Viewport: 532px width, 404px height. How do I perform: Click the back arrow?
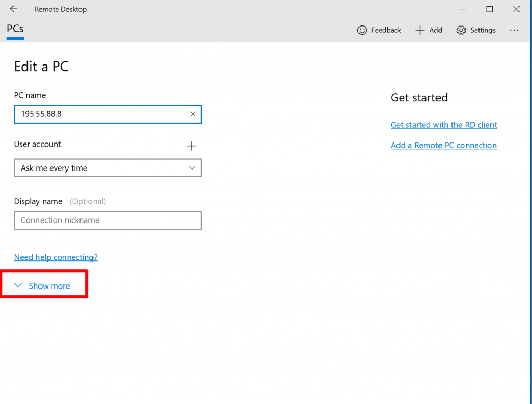[x=14, y=9]
